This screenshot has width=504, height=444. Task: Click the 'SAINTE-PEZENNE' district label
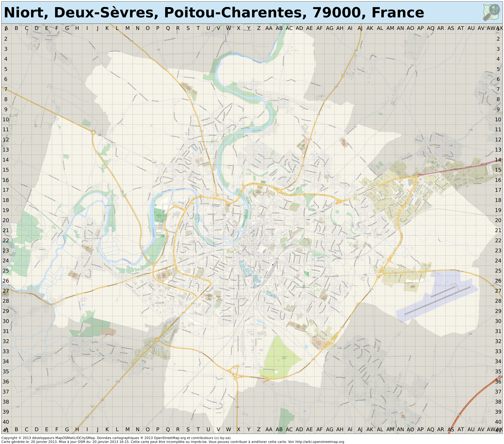206,142
